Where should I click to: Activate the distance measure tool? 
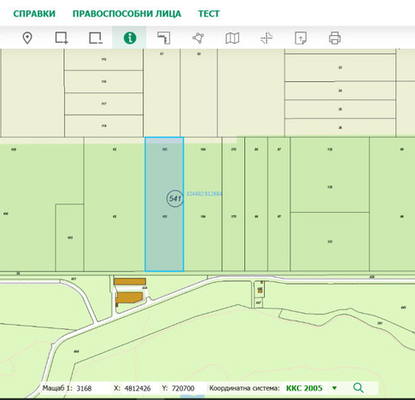[x=164, y=38]
